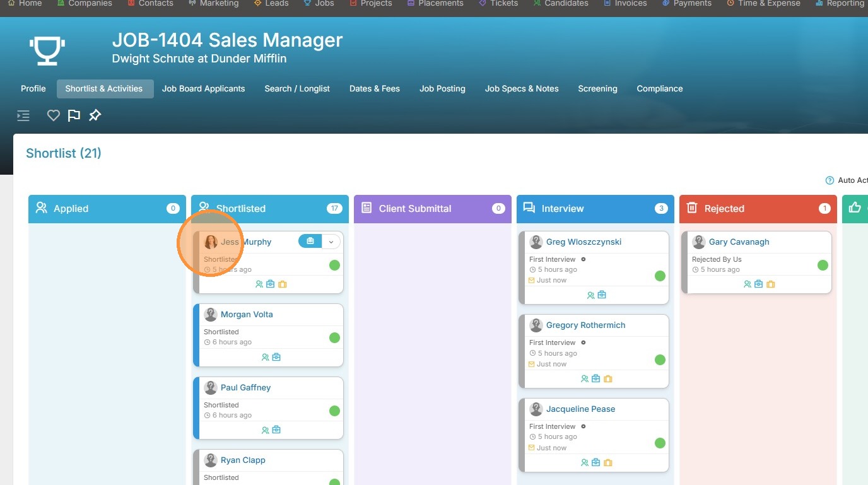This screenshot has height=485, width=868.
Task: Click the people icon on Morgan Volta's card
Action: click(x=265, y=357)
